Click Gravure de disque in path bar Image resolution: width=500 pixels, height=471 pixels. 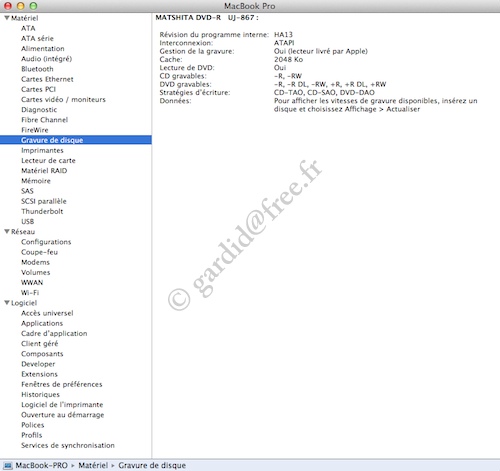point(152,465)
